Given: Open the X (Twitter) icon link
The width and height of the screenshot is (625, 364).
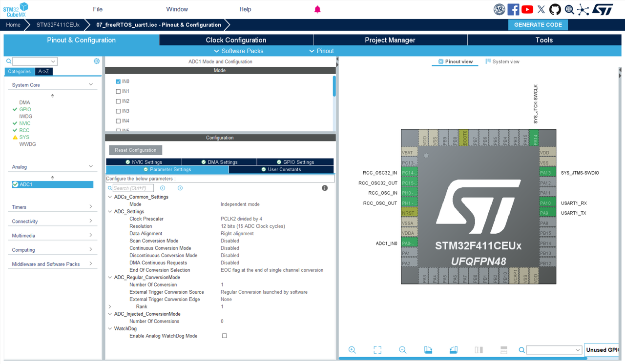Looking at the screenshot, I should pos(541,9).
